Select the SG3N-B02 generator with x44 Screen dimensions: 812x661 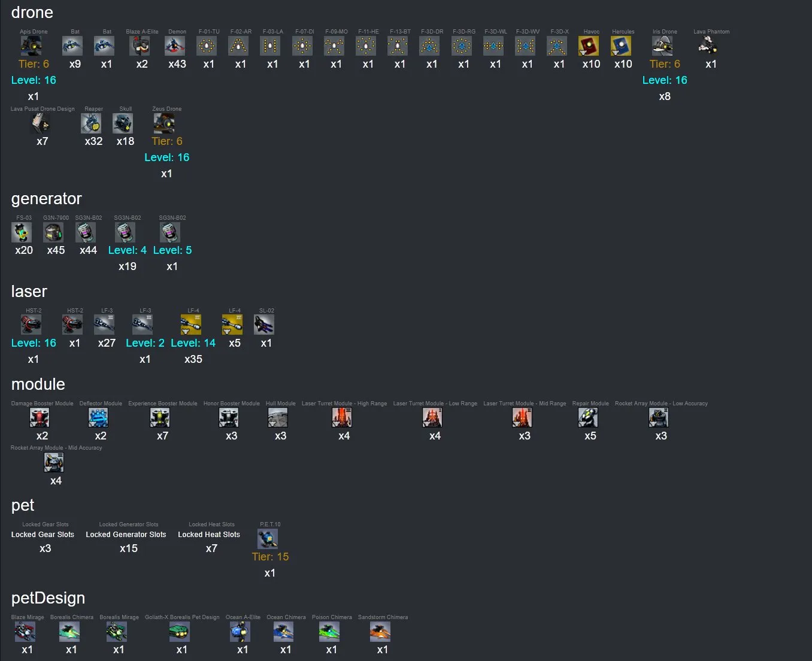pyautogui.click(x=86, y=232)
